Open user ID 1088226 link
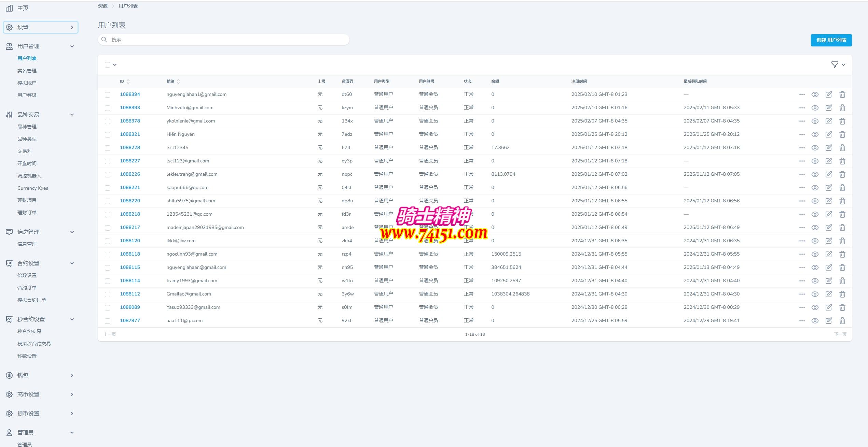868x447 pixels. [x=130, y=174]
